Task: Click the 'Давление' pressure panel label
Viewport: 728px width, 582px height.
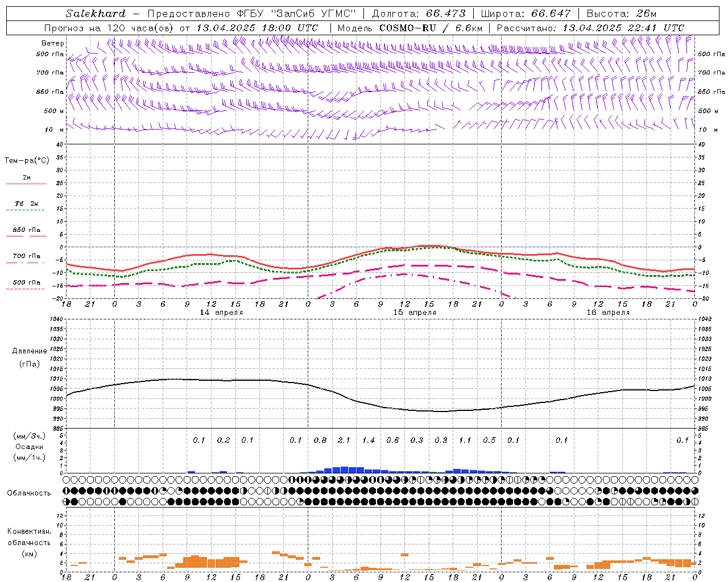Action: pyautogui.click(x=29, y=351)
